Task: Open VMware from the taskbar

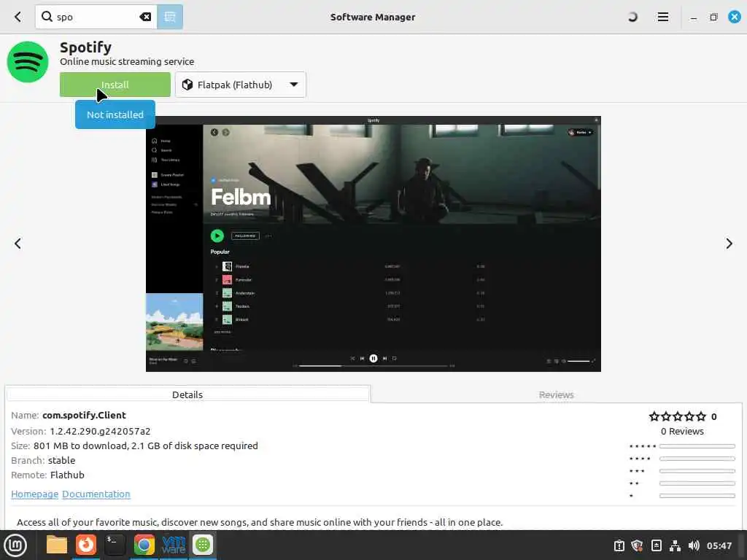Action: tap(174, 545)
